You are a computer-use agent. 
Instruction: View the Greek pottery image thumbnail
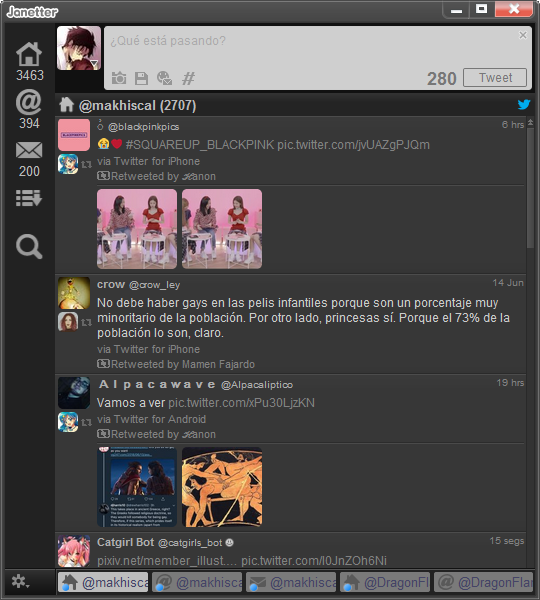(222, 487)
